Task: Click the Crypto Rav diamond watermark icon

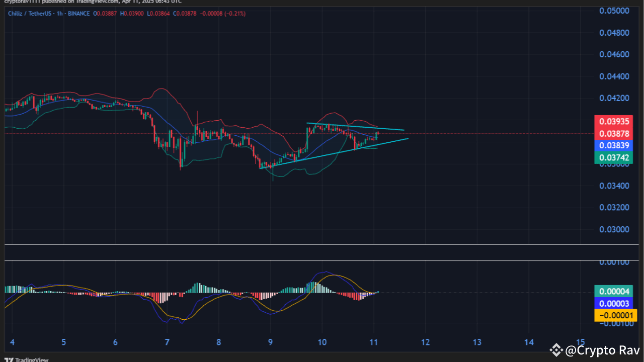Action: click(x=555, y=350)
